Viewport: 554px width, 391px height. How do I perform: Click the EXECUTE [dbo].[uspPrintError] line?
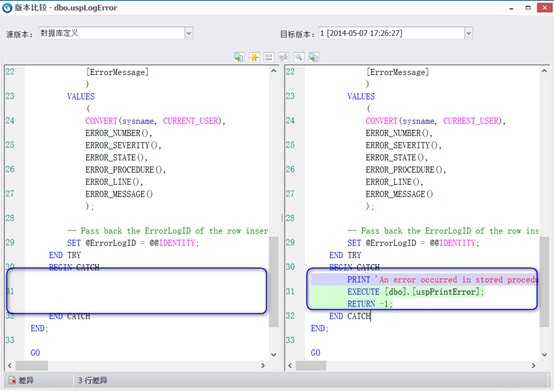(416, 292)
